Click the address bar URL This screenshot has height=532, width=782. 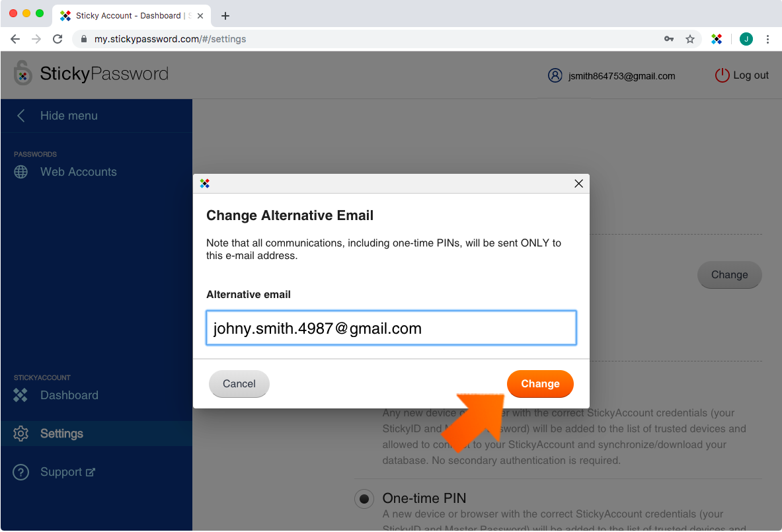click(x=170, y=39)
